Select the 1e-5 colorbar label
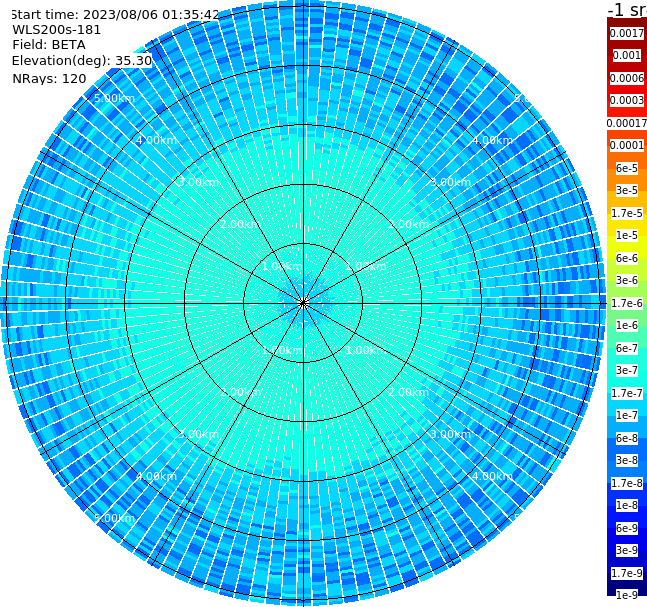Image resolution: width=647 pixels, height=607 pixels. pos(627,235)
